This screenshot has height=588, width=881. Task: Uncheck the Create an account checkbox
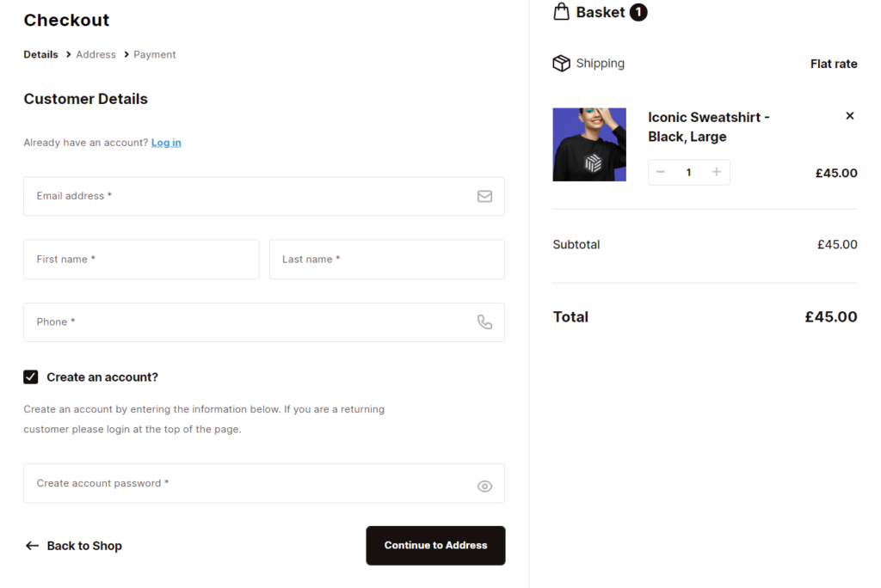pyautogui.click(x=30, y=377)
